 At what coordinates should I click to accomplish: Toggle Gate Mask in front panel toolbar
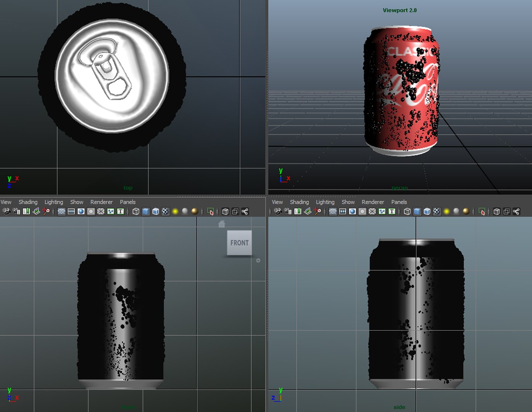[x=91, y=211]
